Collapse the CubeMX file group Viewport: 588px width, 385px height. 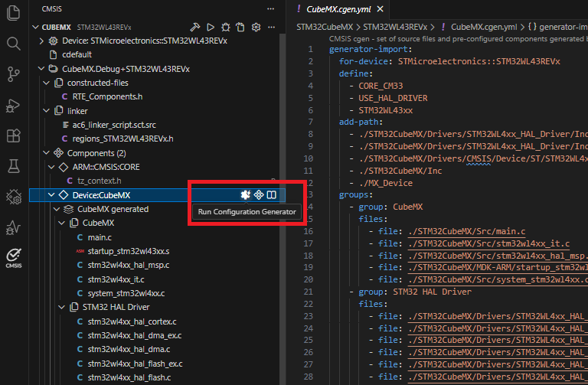(61, 223)
